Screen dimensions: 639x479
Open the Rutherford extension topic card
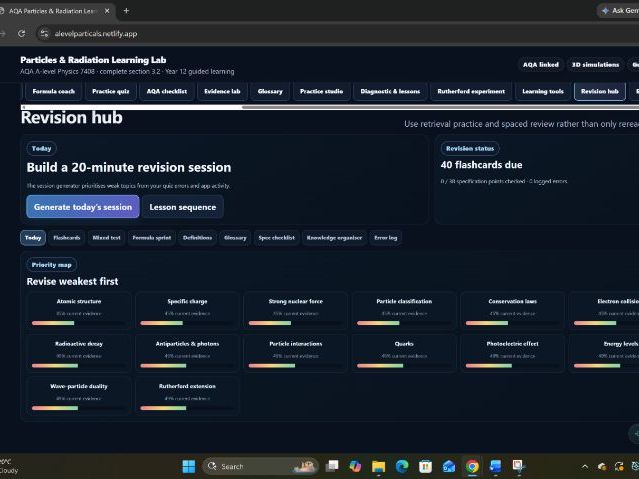pyautogui.click(x=187, y=395)
